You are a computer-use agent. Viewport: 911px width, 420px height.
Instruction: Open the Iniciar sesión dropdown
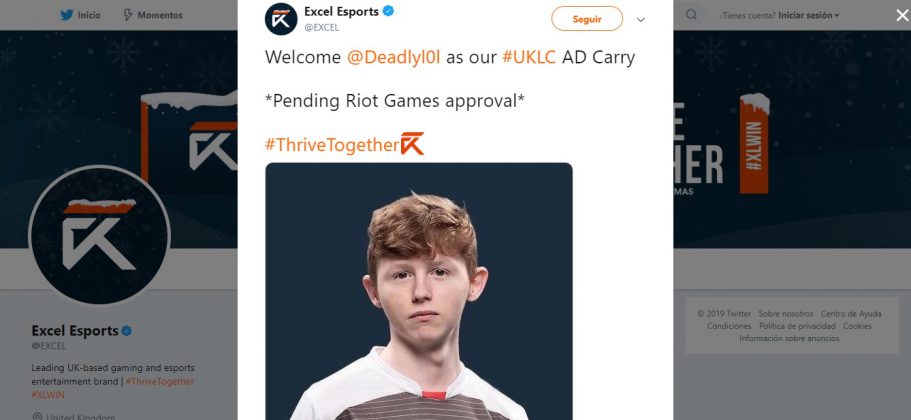[809, 15]
